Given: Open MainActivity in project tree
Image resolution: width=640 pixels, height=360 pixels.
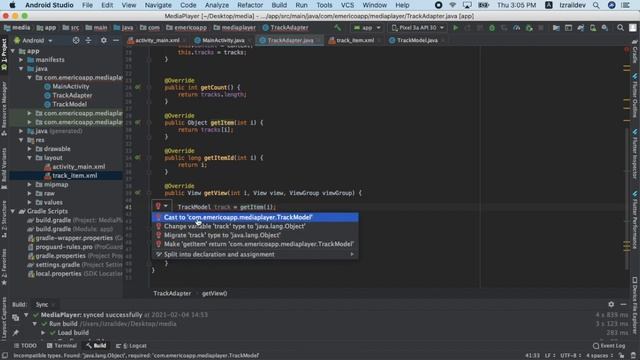Looking at the screenshot, I should coord(71,87).
